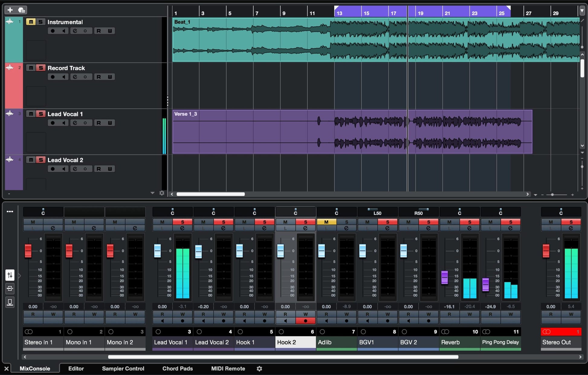Open the track presets icon beside Add Track
This screenshot has width=588, height=375.
tap(21, 10)
